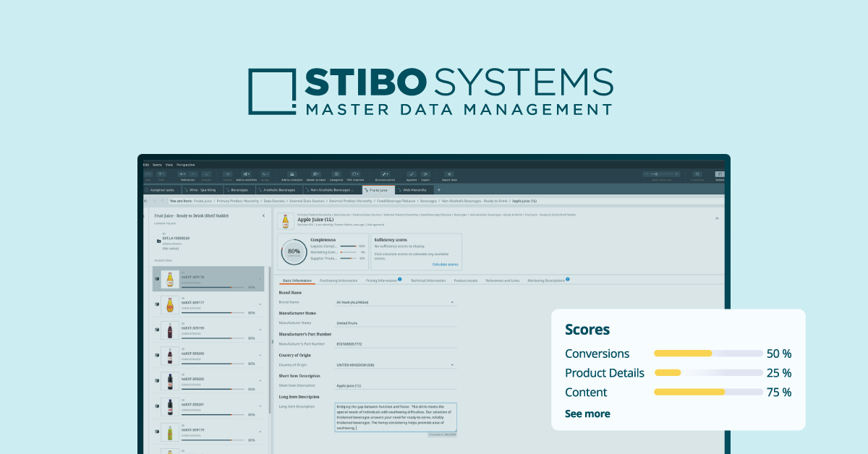Open the Purchasing Information tab

coord(339,280)
